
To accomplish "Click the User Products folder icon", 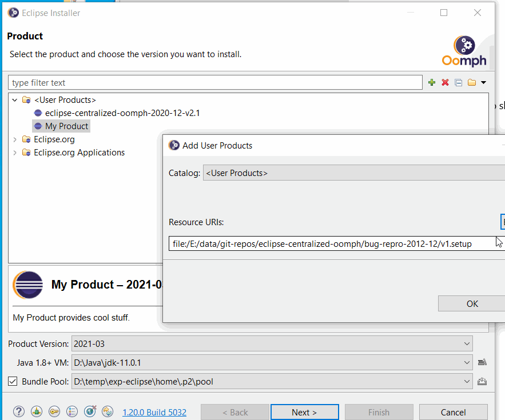I will [26, 100].
